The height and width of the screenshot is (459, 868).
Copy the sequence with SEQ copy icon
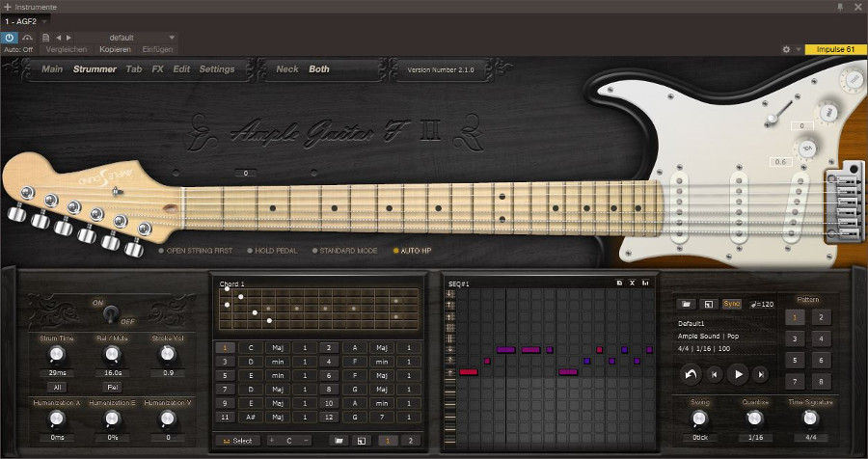pos(619,283)
